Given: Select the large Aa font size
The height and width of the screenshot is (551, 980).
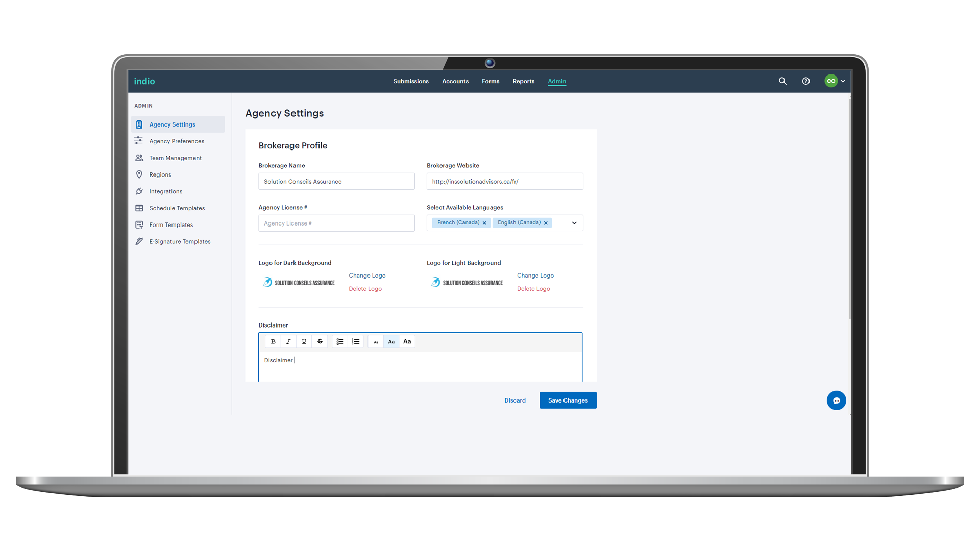Looking at the screenshot, I should (407, 342).
